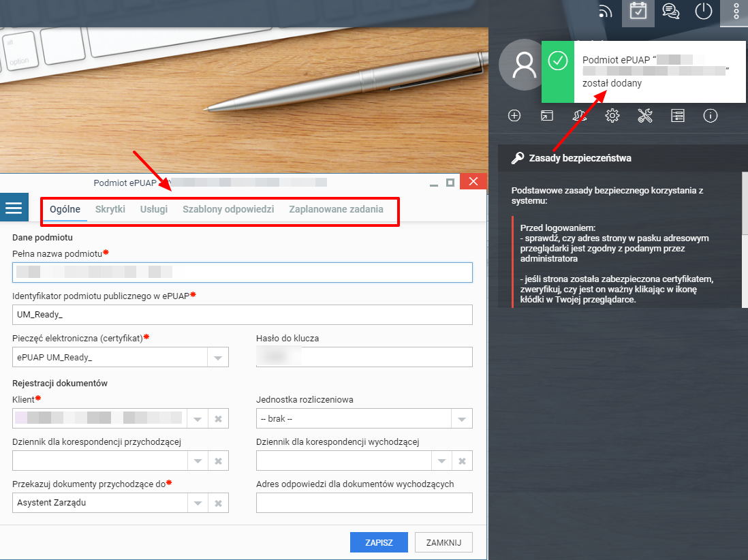Click the Identyfikator podmiotu publicznego field
Viewport: 748px width, 560px height.
[x=243, y=315]
